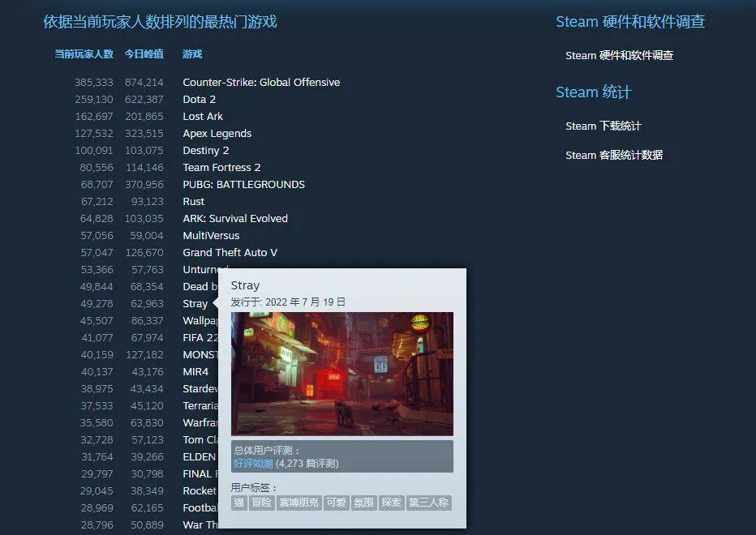Select the Stray game entry
The height and width of the screenshot is (535, 756).
coord(195,304)
